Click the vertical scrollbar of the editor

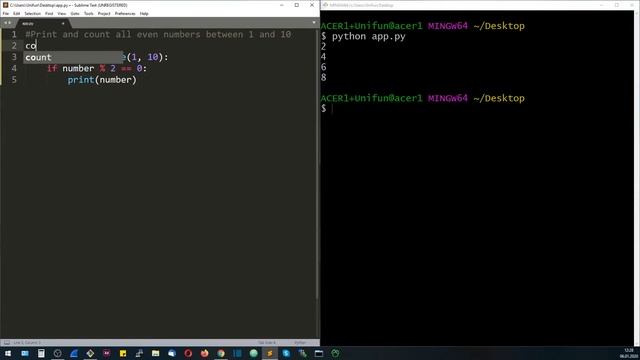tap(318, 163)
